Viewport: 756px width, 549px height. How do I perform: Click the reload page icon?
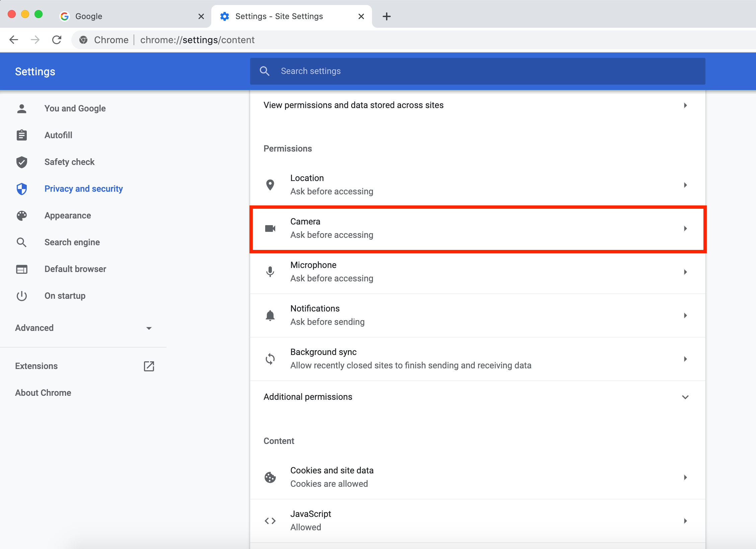(57, 40)
